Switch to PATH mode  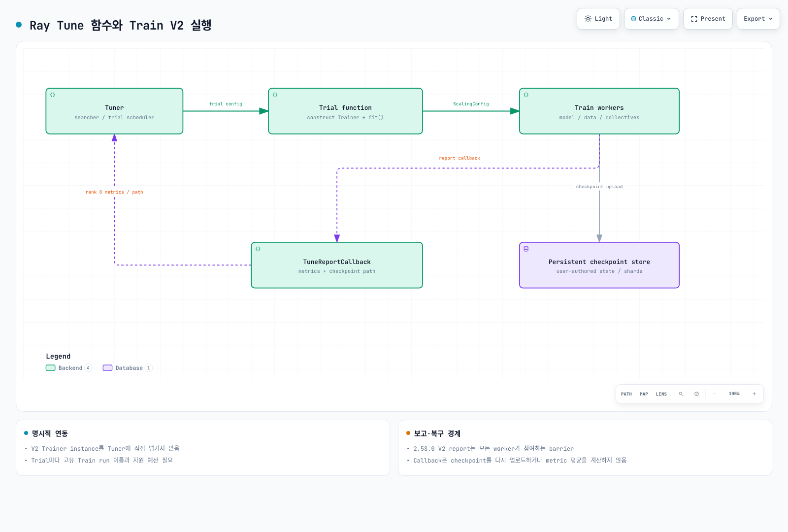pyautogui.click(x=626, y=394)
